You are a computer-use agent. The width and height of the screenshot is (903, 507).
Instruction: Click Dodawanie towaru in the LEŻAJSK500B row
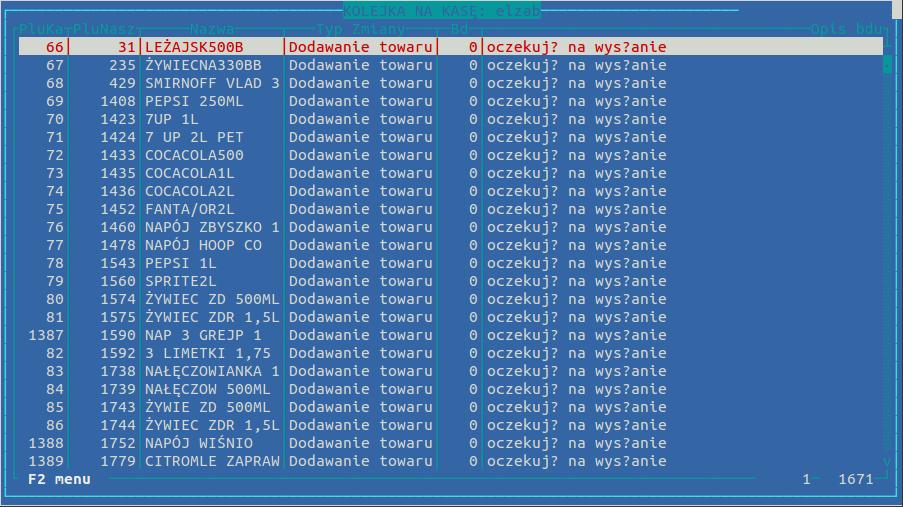361,47
